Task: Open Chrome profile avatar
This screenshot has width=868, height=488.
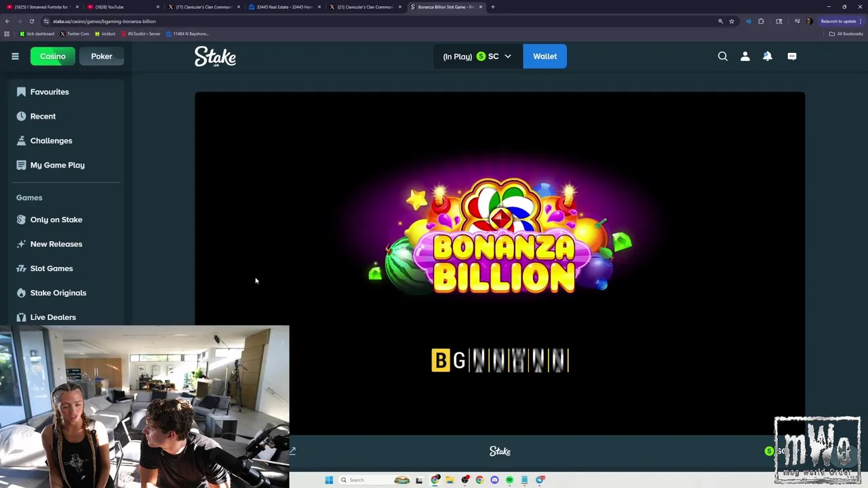Action: click(x=810, y=21)
